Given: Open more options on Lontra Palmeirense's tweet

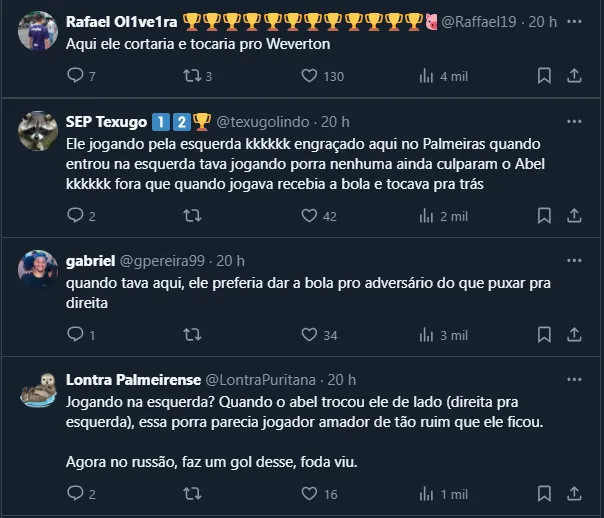Looking at the screenshot, I should click(x=574, y=380).
